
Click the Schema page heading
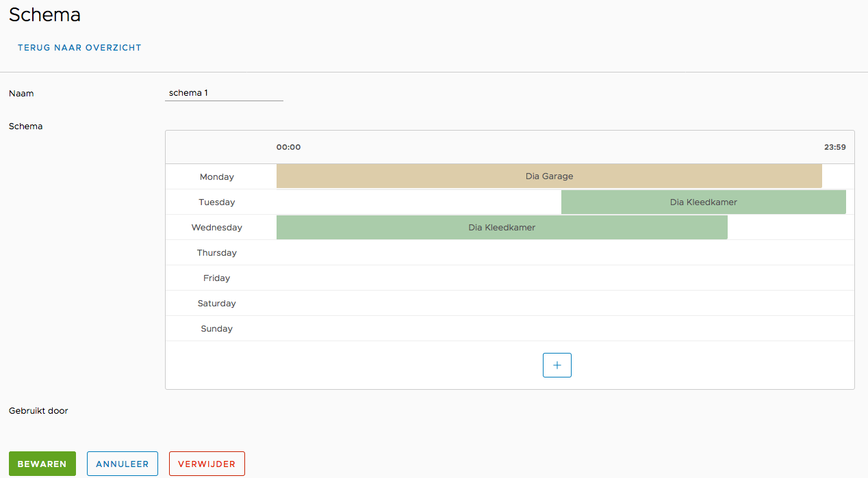(44, 15)
